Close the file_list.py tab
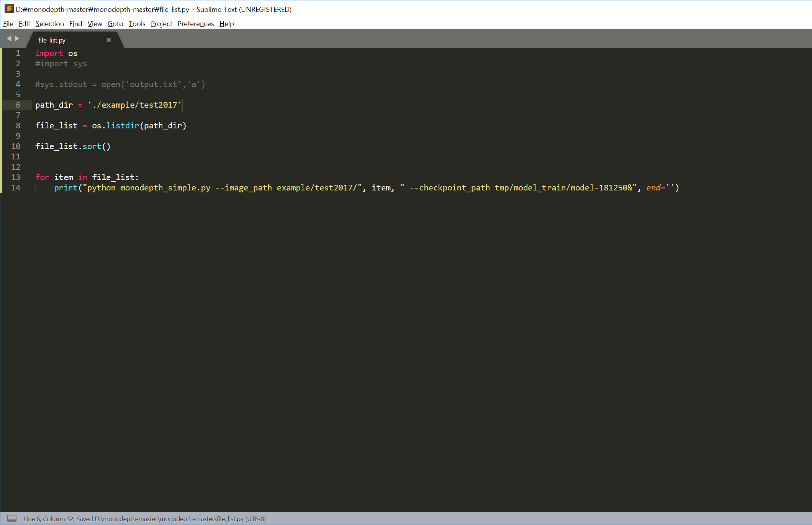 (x=109, y=40)
